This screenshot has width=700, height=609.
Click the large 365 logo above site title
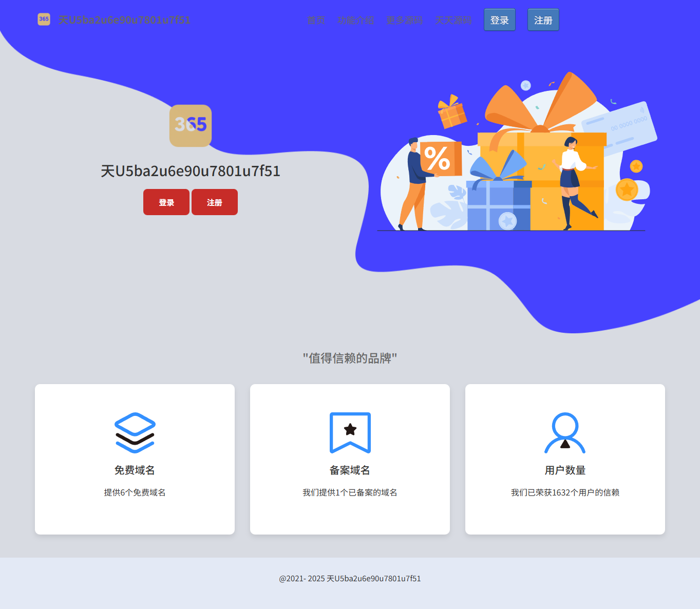tap(190, 126)
